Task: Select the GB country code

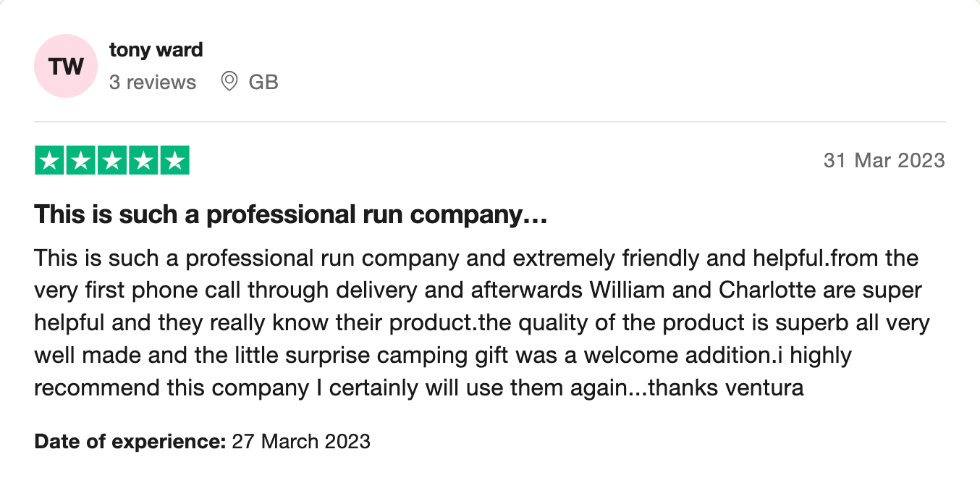Action: [x=263, y=83]
